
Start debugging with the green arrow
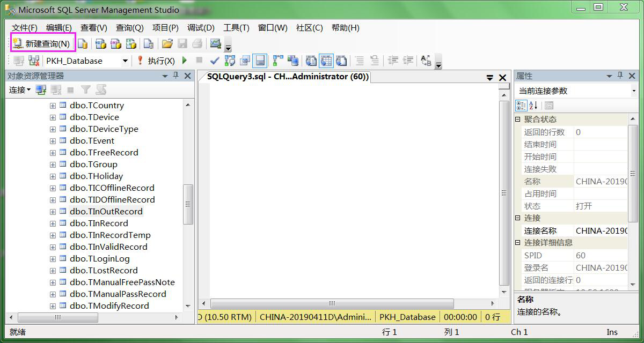tap(185, 61)
